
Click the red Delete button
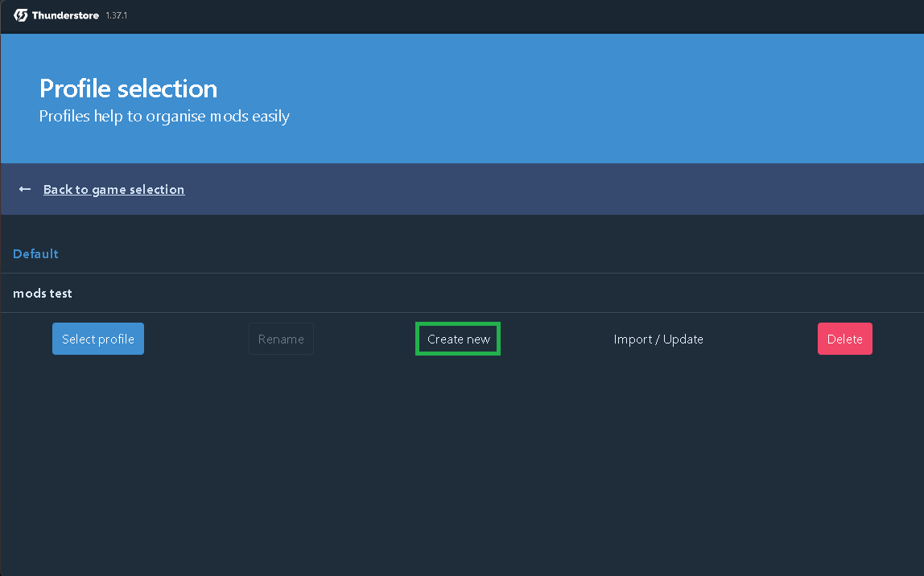pyautogui.click(x=844, y=339)
